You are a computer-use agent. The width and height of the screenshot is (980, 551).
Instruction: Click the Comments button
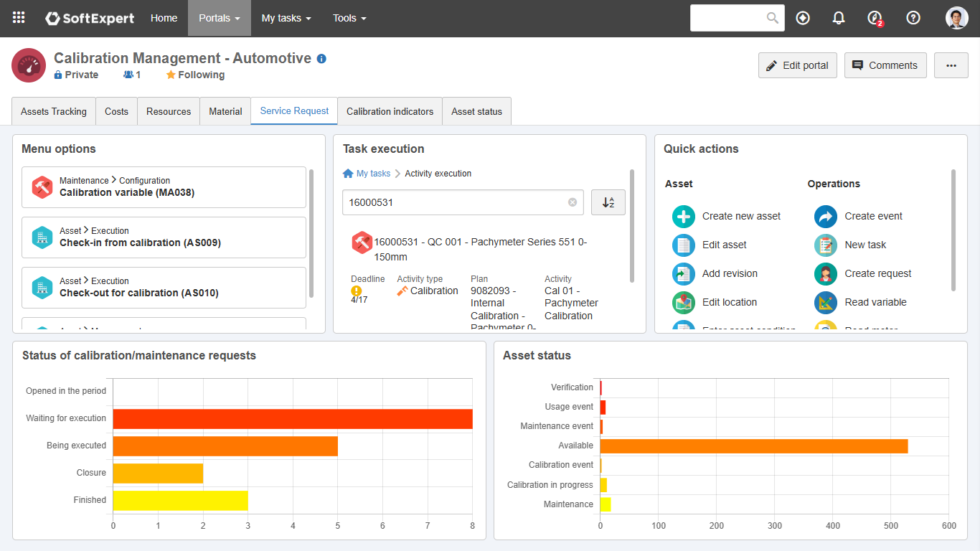(885, 65)
